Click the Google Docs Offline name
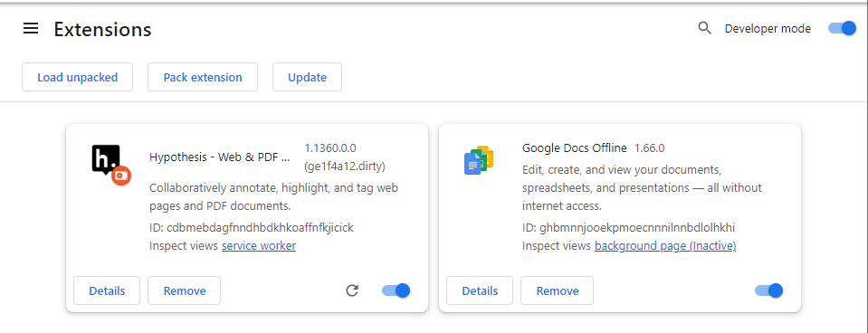Viewport: 868px width, 333px height. point(575,147)
